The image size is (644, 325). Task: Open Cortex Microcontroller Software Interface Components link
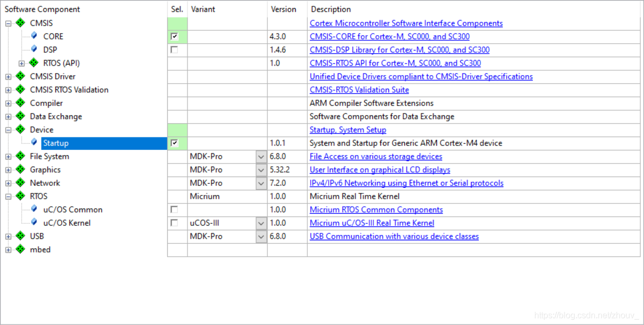(x=406, y=23)
